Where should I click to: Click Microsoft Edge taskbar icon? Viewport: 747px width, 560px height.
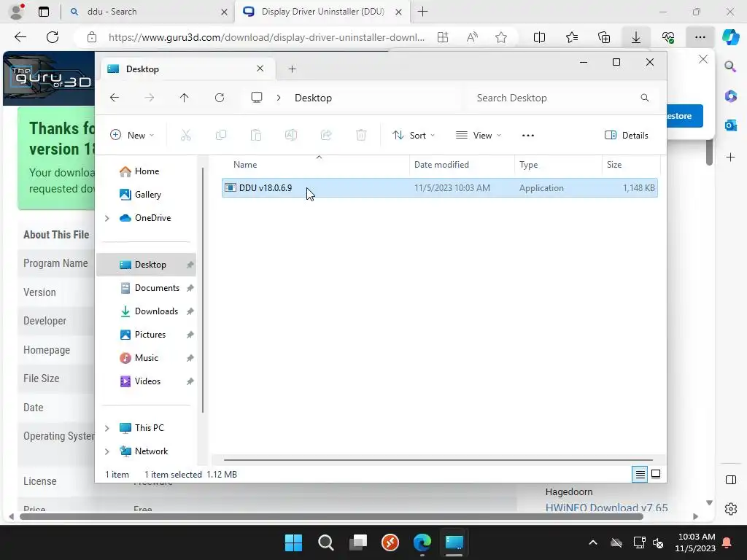pyautogui.click(x=422, y=542)
